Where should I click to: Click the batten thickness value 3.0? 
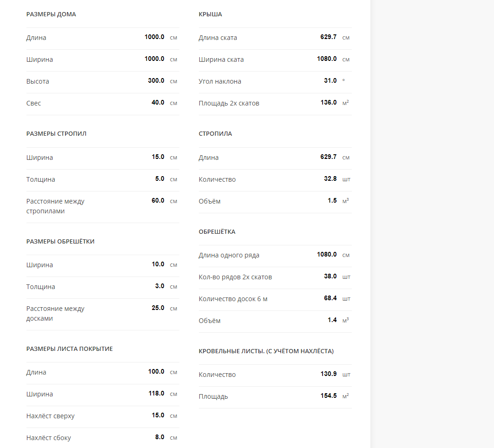click(159, 286)
